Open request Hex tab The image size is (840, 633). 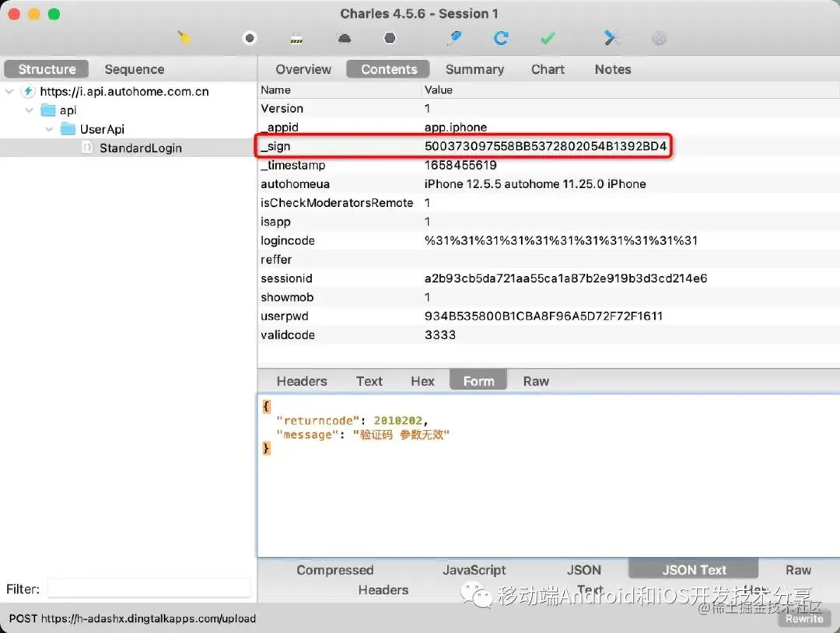click(x=422, y=381)
